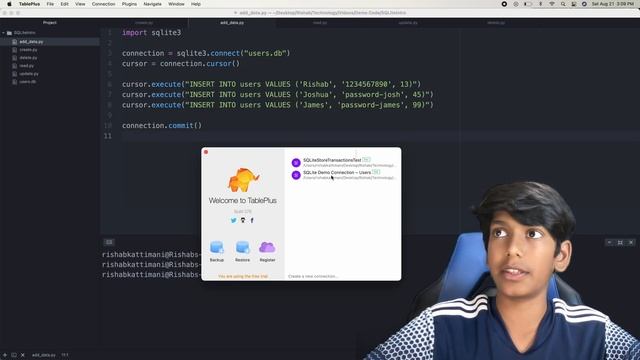The height and width of the screenshot is (360, 640).
Task: Click the connection.commit() code line
Action: pyautogui.click(x=162, y=126)
